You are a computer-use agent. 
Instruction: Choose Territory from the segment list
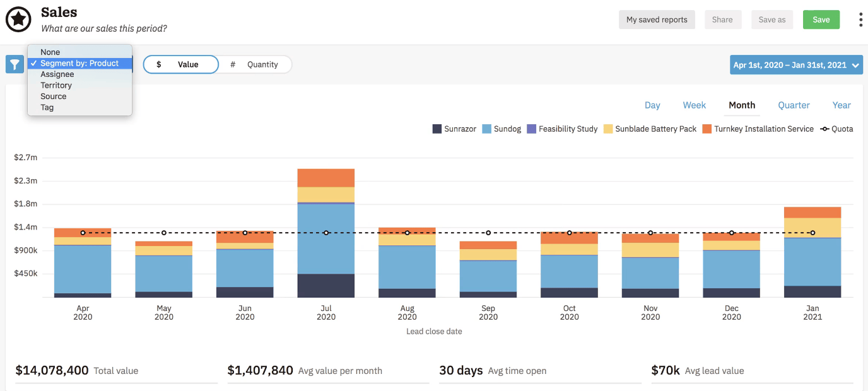click(x=56, y=85)
